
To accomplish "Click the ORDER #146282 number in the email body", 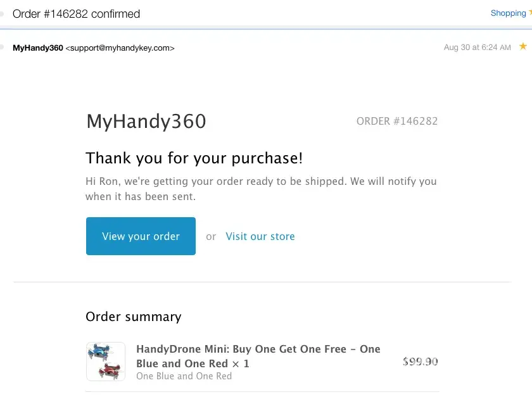I will [x=397, y=121].
